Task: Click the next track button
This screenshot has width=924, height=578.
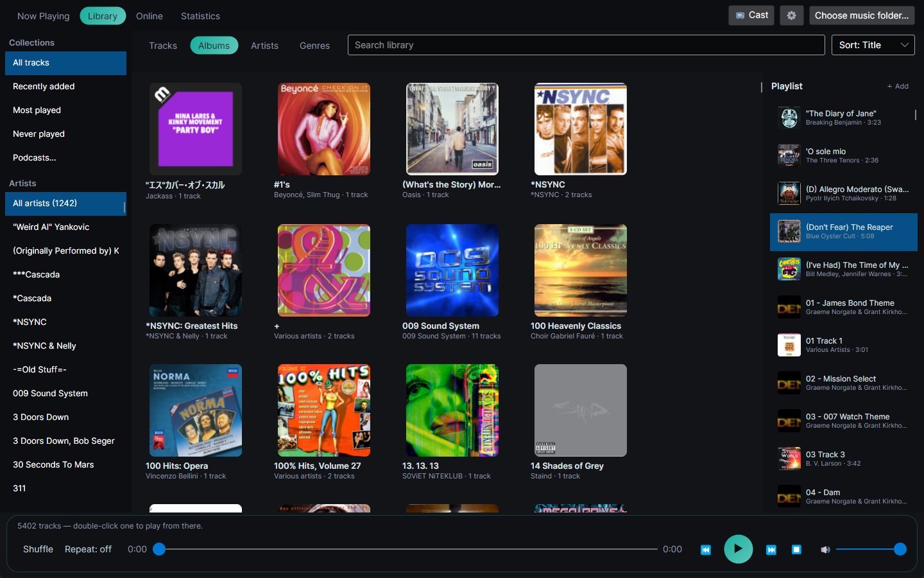Action: (771, 550)
